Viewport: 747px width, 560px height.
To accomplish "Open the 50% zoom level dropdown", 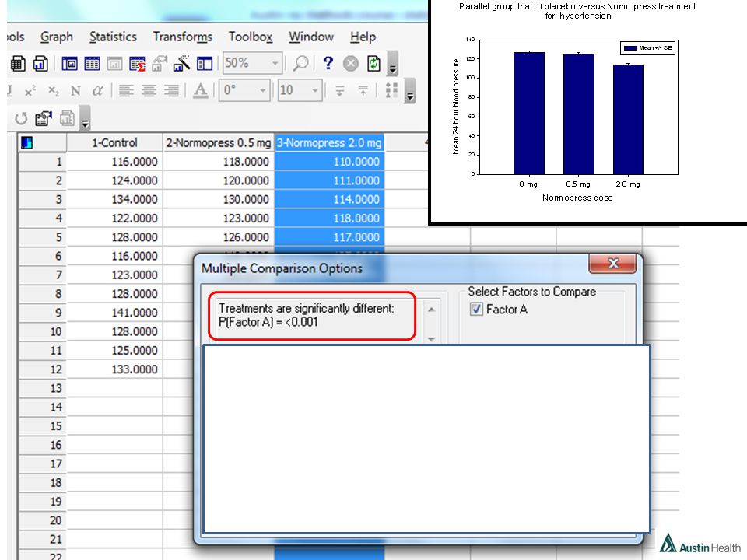I will tap(275, 63).
